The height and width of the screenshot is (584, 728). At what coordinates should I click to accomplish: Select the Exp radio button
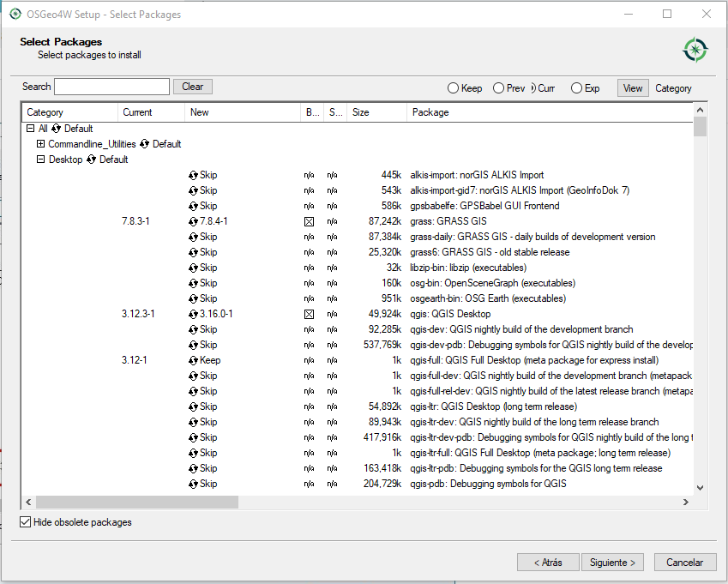pyautogui.click(x=576, y=88)
